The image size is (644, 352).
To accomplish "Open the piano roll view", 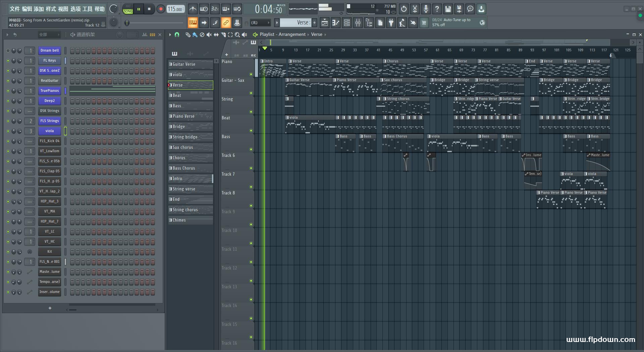I will tap(335, 23).
